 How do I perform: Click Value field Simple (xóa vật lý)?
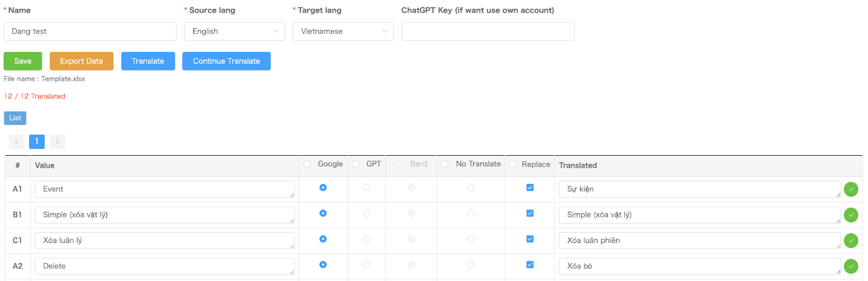165,215
